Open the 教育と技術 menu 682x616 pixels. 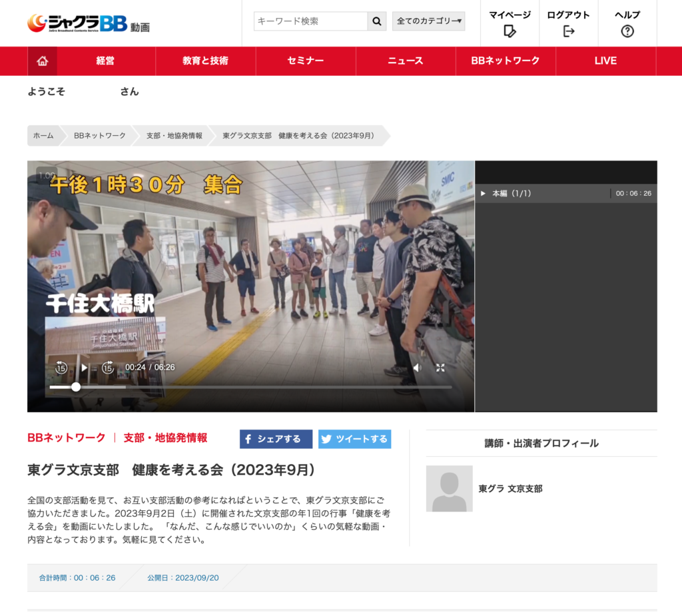(205, 61)
